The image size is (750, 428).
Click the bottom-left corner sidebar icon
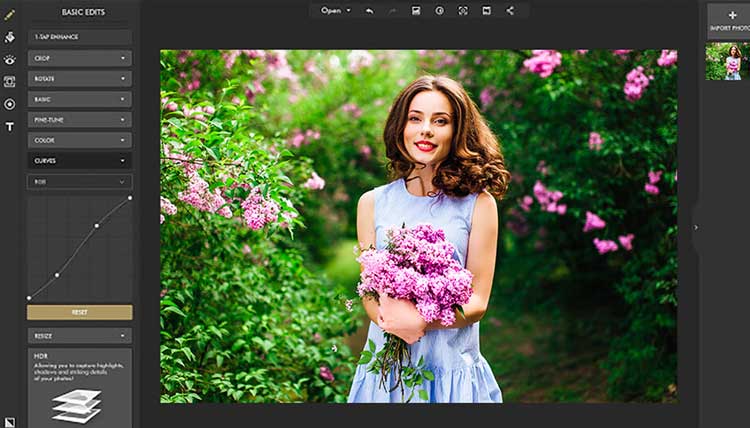point(10,422)
